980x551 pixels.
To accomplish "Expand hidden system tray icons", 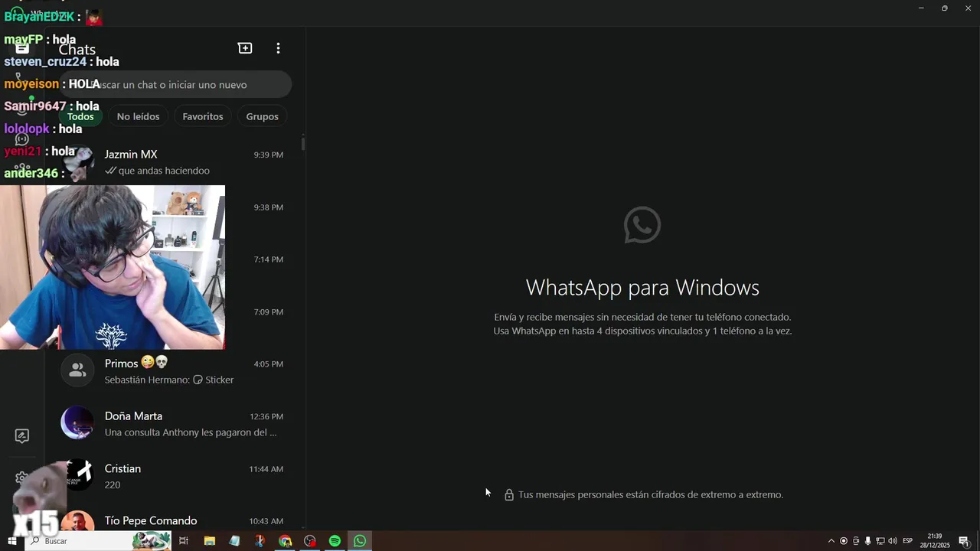I will (831, 541).
